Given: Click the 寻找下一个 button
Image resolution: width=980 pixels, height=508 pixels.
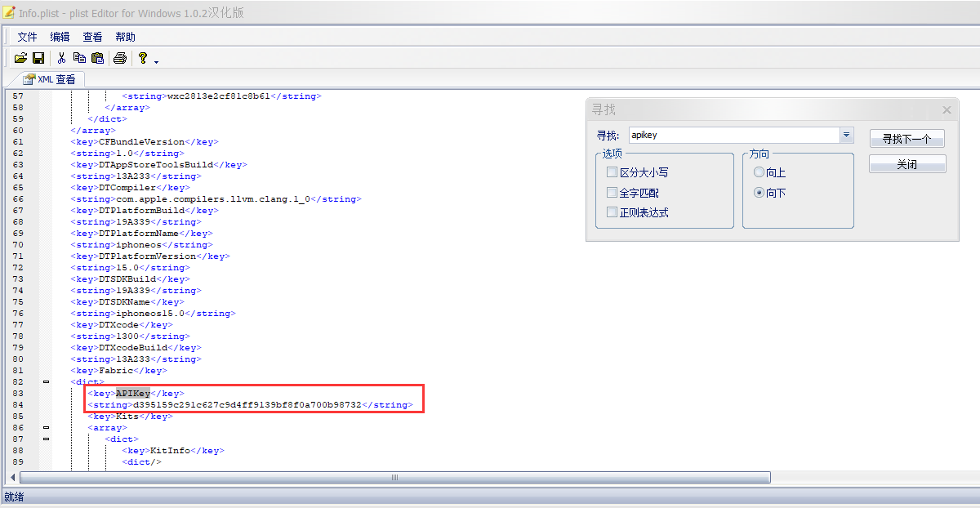Looking at the screenshot, I should [x=906, y=138].
